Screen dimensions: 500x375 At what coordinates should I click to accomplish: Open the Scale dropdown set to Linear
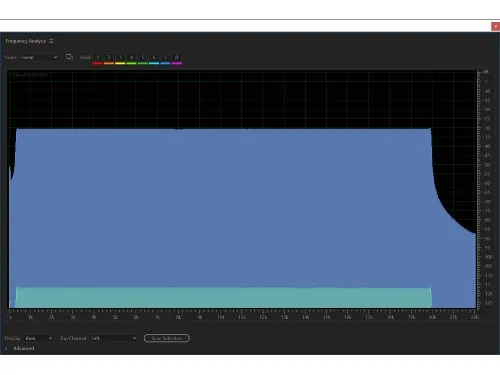[x=39, y=57]
